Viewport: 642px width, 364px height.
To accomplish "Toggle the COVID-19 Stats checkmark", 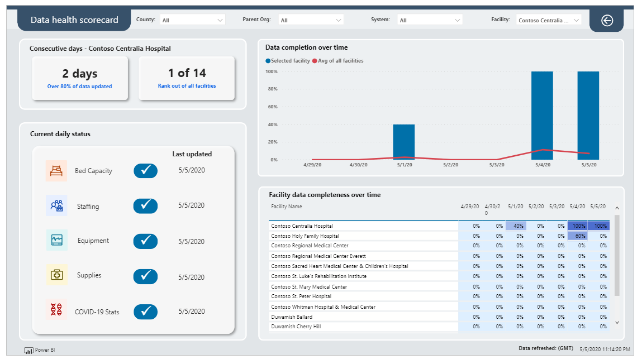I will [145, 312].
